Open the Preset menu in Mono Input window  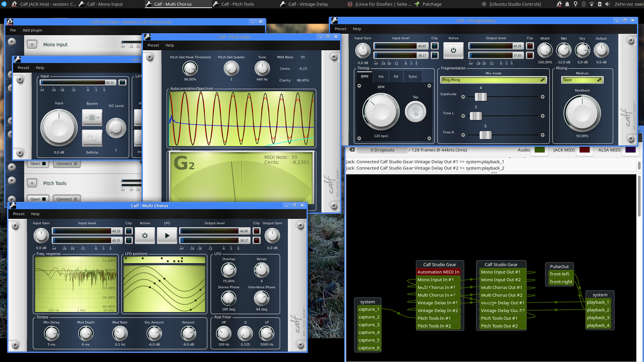[x=23, y=68]
